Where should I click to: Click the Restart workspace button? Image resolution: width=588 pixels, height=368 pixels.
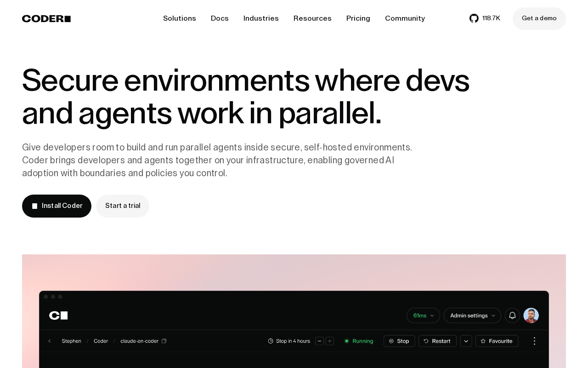tap(437, 341)
